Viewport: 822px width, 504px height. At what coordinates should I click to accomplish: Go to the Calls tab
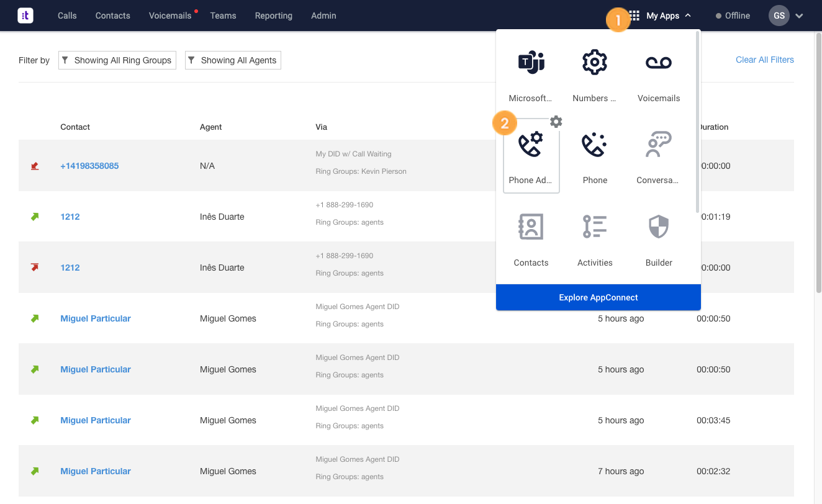67,16
